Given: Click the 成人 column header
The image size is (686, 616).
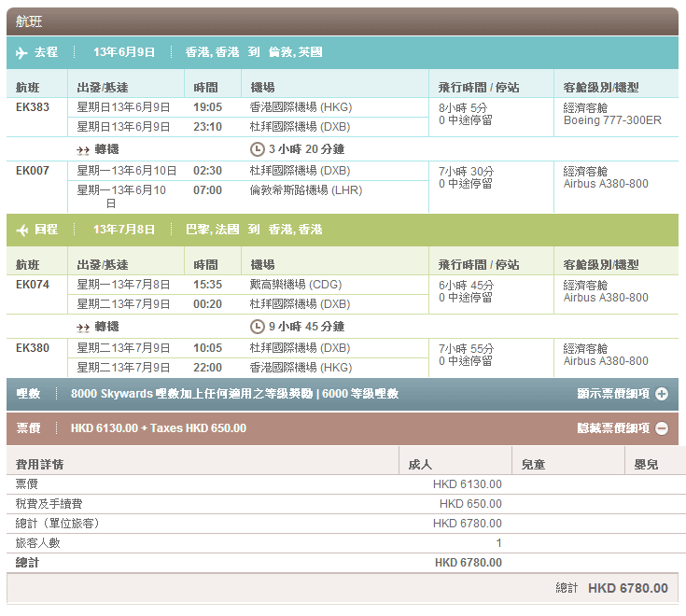Looking at the screenshot, I should (420, 464).
